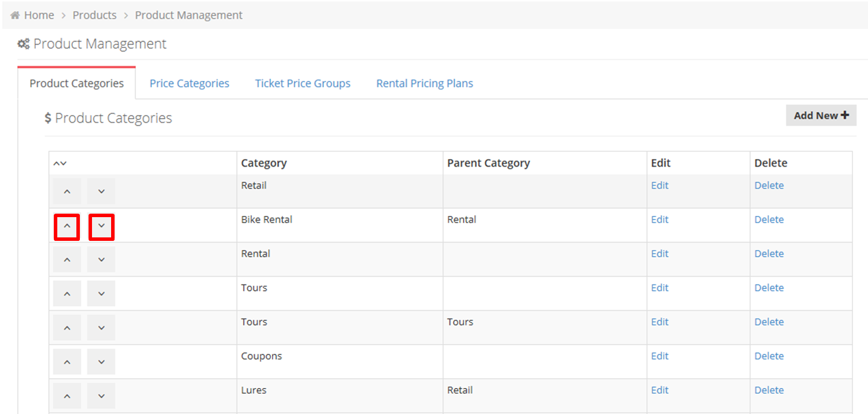The image size is (868, 414).
Task: Move Bike Rental row up
Action: (67, 226)
